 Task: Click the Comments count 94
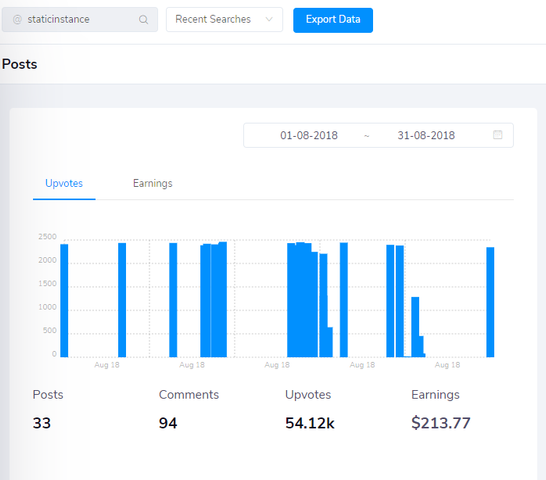168,423
